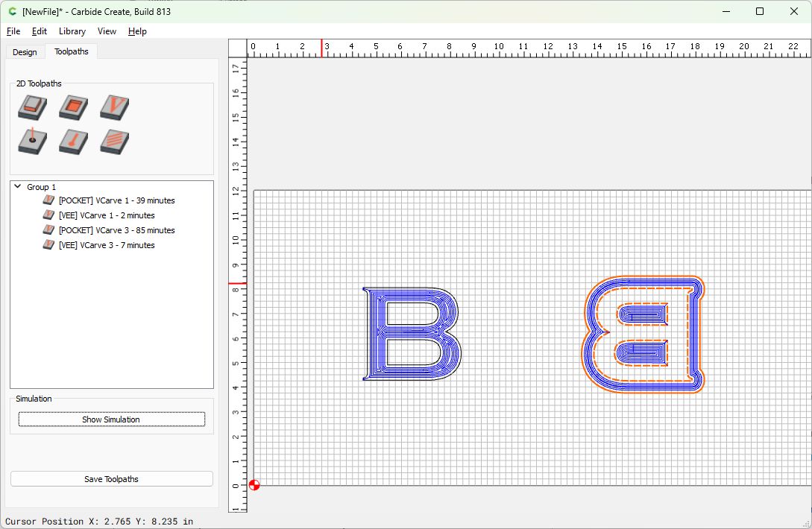Select the Engrave toolpath icon
The width and height of the screenshot is (812, 529).
(74, 142)
